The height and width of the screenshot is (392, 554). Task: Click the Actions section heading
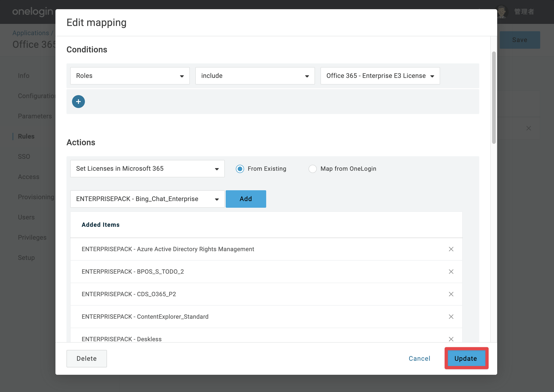pos(81,142)
